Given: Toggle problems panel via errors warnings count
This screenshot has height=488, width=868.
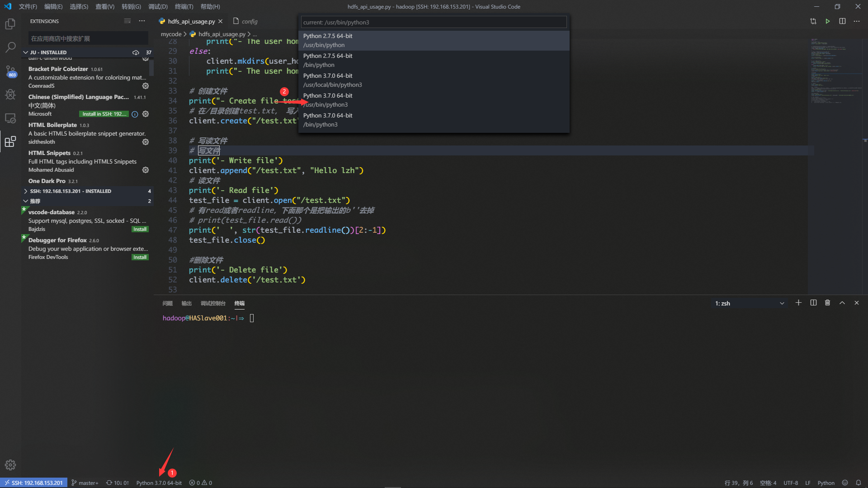Looking at the screenshot, I should 201,483.
